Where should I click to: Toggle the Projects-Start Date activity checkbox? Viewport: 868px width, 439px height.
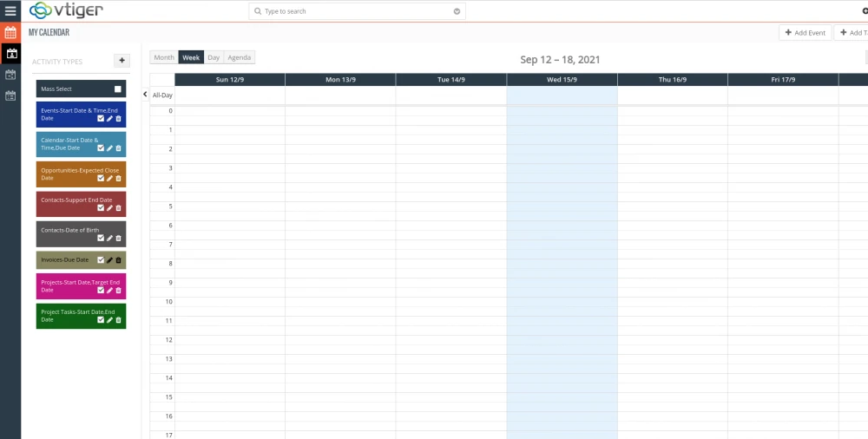click(101, 290)
